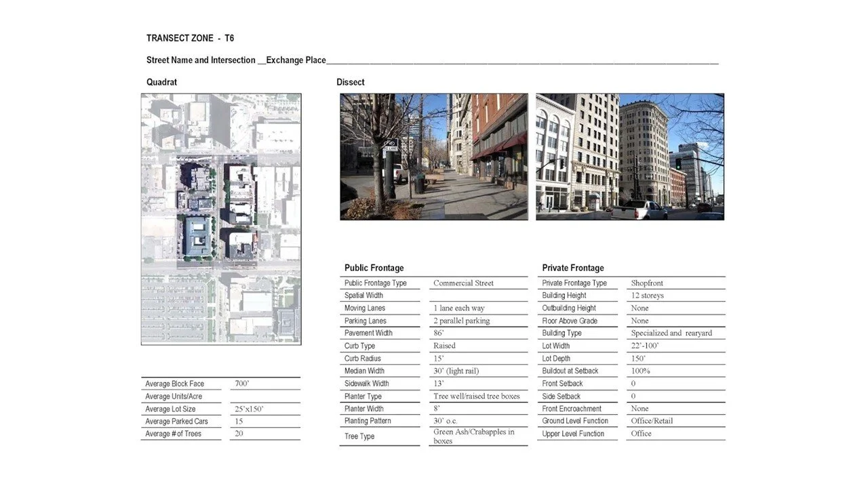
Task: Click the Curb Type value 'Raised'
Action: click(445, 346)
